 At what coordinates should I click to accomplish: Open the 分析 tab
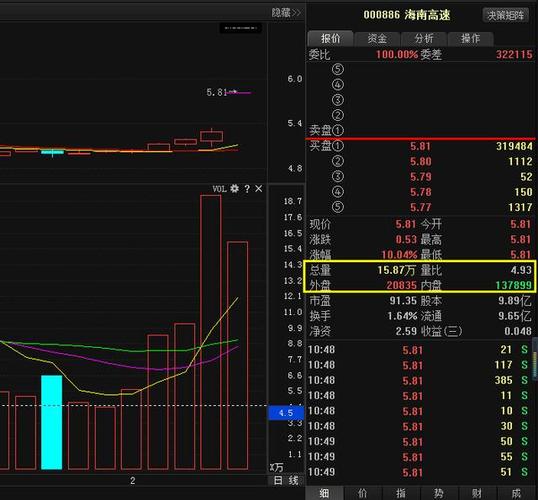click(x=424, y=38)
